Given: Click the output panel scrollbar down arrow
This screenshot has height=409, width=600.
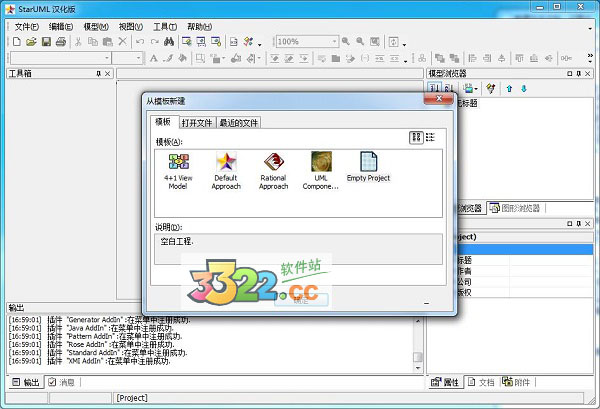Looking at the screenshot, I should click(x=417, y=368).
